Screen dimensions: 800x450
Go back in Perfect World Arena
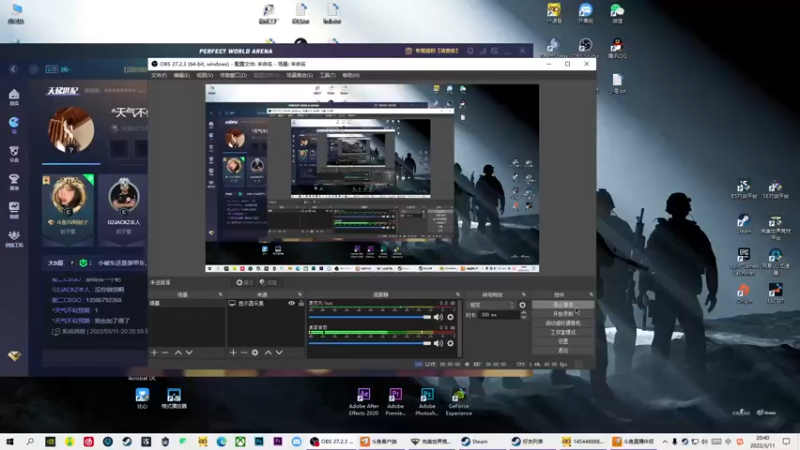[13, 69]
